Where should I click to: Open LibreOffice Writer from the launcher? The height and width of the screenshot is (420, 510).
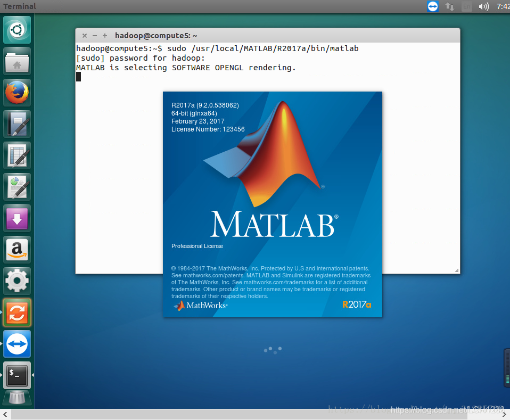17,124
